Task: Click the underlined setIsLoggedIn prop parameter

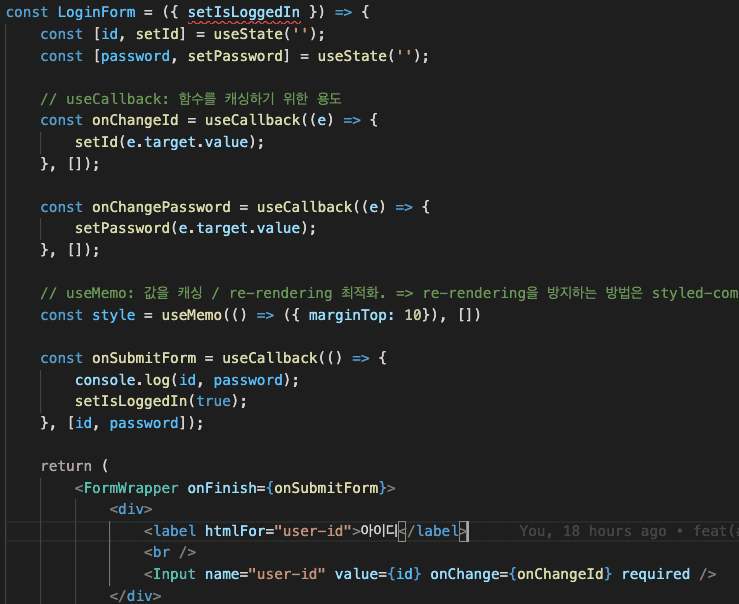Action: pos(244,13)
